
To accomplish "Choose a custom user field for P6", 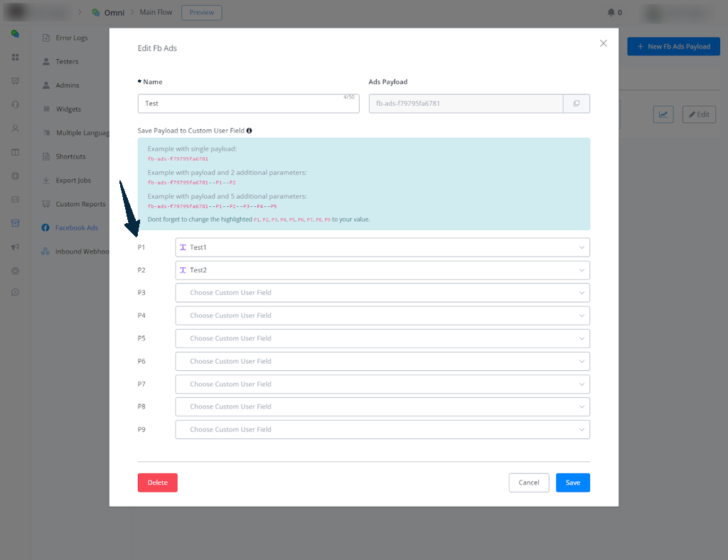I will tap(382, 362).
